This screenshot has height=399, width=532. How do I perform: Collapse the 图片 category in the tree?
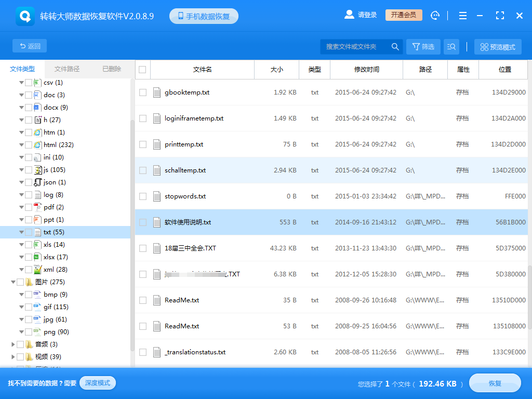click(x=14, y=282)
